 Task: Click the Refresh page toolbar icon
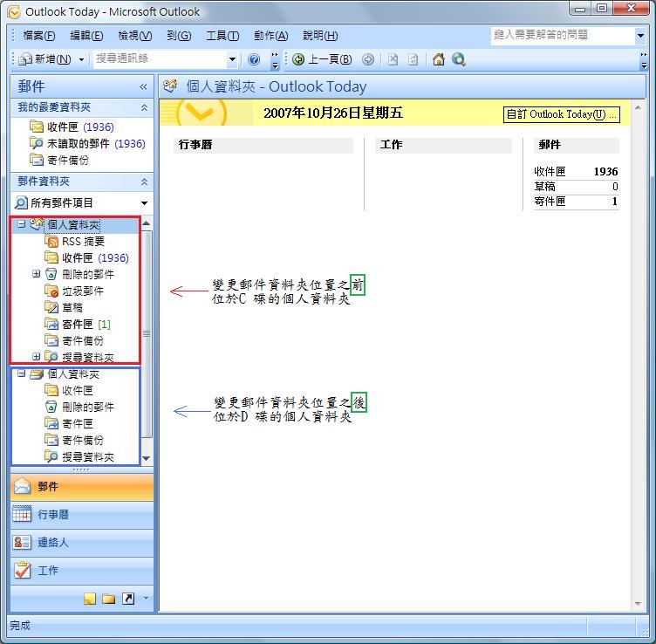tap(413, 59)
